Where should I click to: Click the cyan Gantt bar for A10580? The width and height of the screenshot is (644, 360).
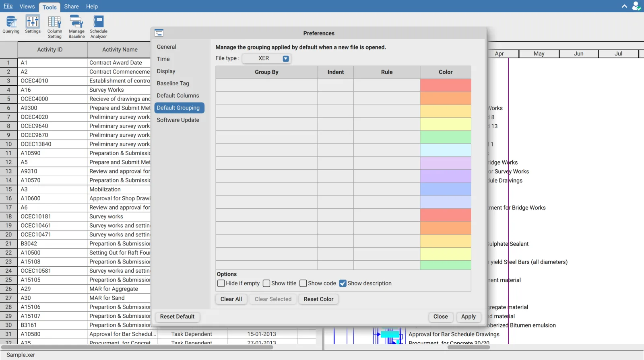tap(390, 334)
